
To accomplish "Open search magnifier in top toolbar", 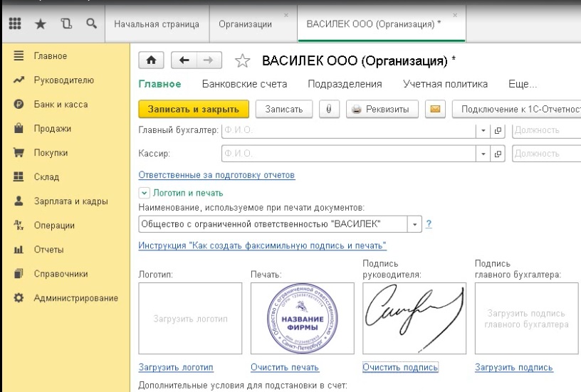I will click(91, 23).
